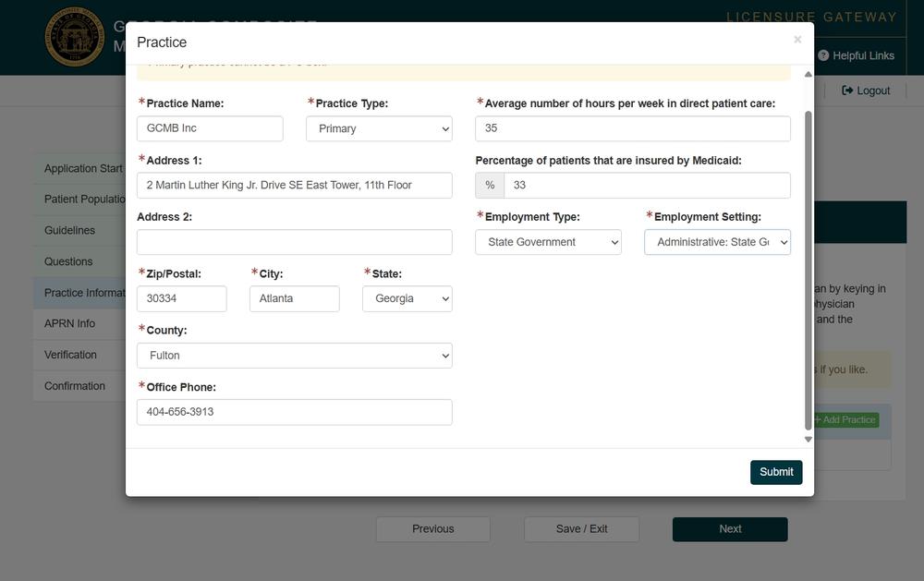Screen dimensions: 924x581
Task: Open the Employment Setting dropdown
Action: pos(717,242)
